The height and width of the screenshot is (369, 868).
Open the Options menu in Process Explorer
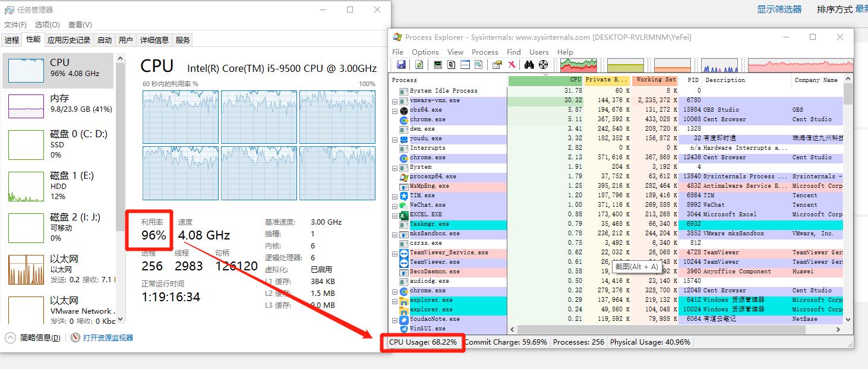425,52
